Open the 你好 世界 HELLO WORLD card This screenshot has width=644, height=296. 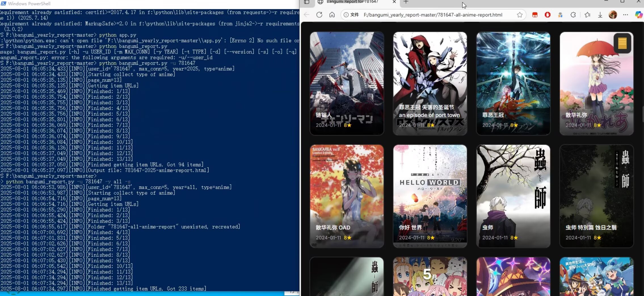click(430, 196)
